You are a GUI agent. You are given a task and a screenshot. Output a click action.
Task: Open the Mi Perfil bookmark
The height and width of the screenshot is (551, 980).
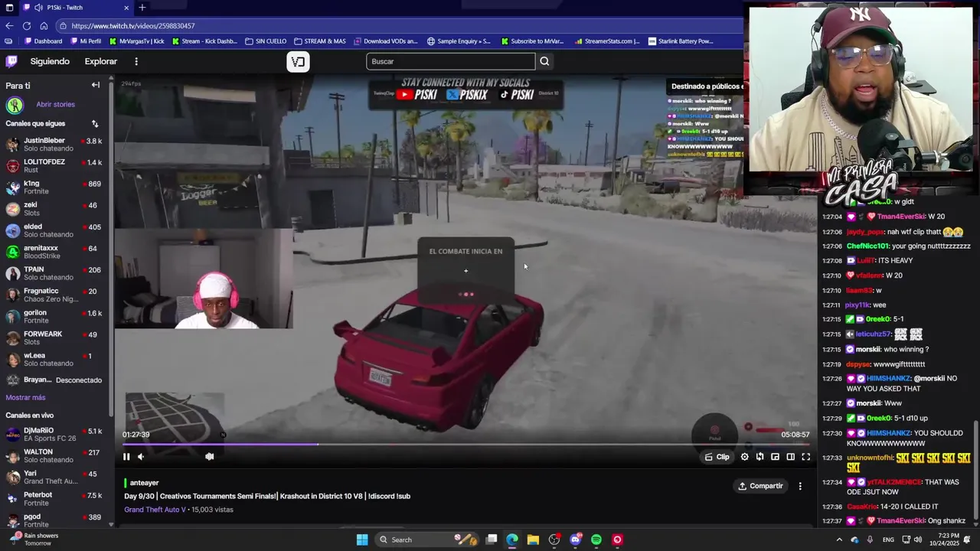(x=86, y=41)
